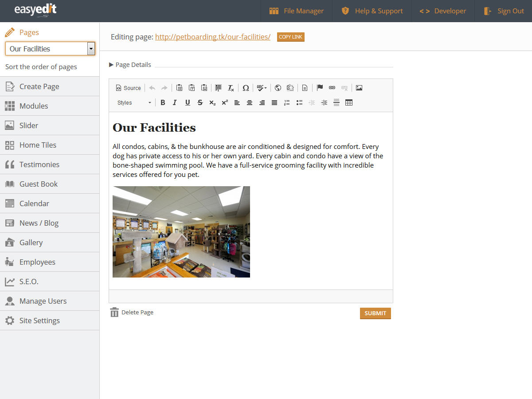532x399 pixels.
Task: Select the pet store image in editor
Action: coord(181,232)
